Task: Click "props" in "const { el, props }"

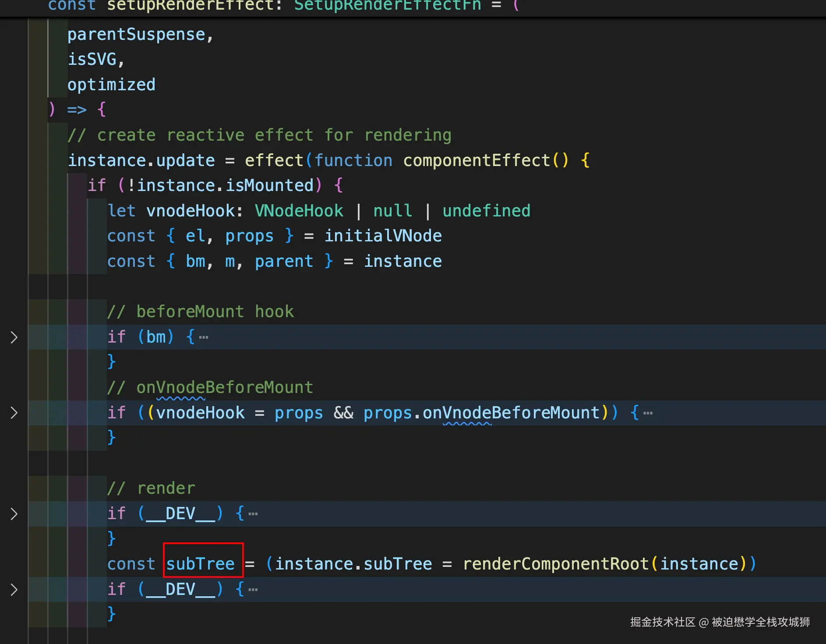Action: click(x=250, y=236)
